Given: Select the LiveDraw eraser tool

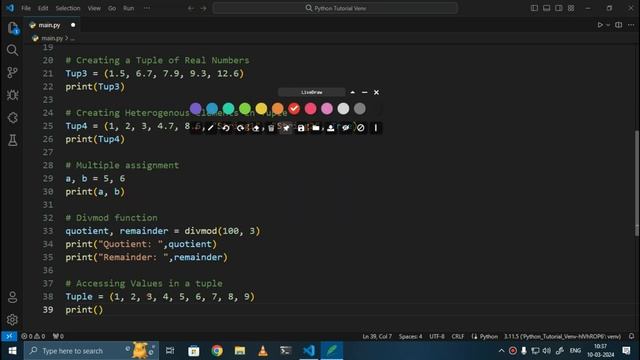Looking at the screenshot, I should pyautogui.click(x=256, y=128).
